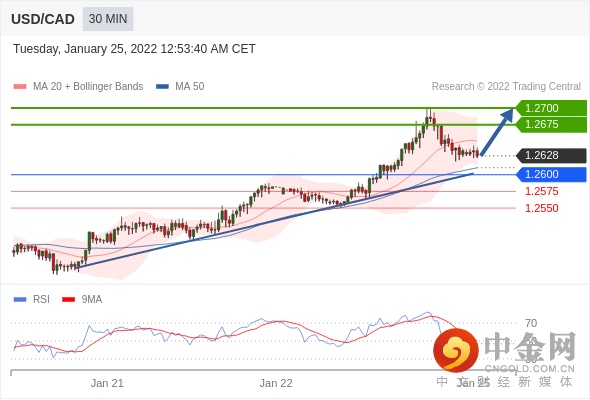Click the USD/CAD pair title
The height and width of the screenshot is (400, 590).
43,19
